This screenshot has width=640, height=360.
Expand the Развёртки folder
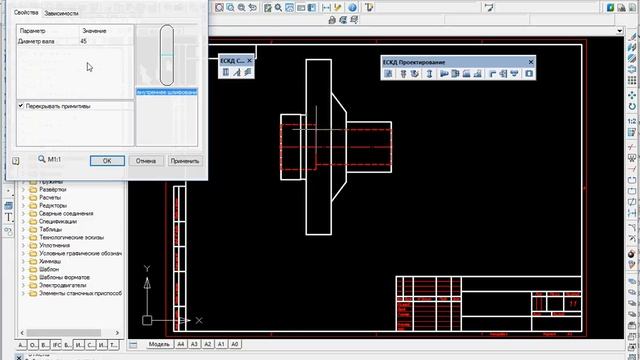23,189
